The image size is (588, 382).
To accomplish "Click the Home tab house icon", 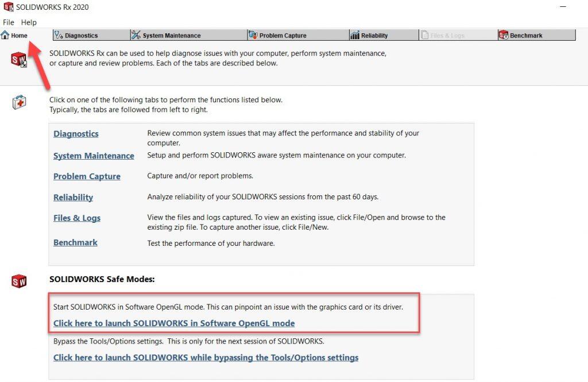I will click(x=5, y=35).
